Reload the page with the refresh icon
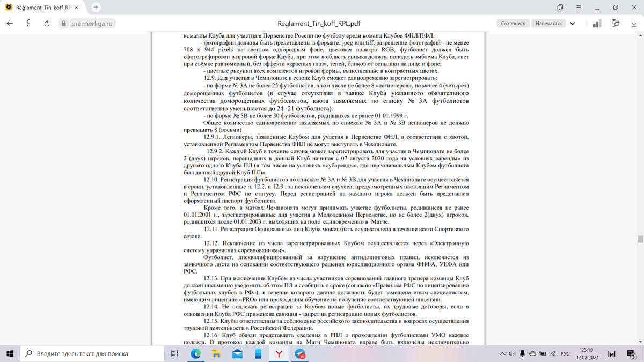 point(47,24)
